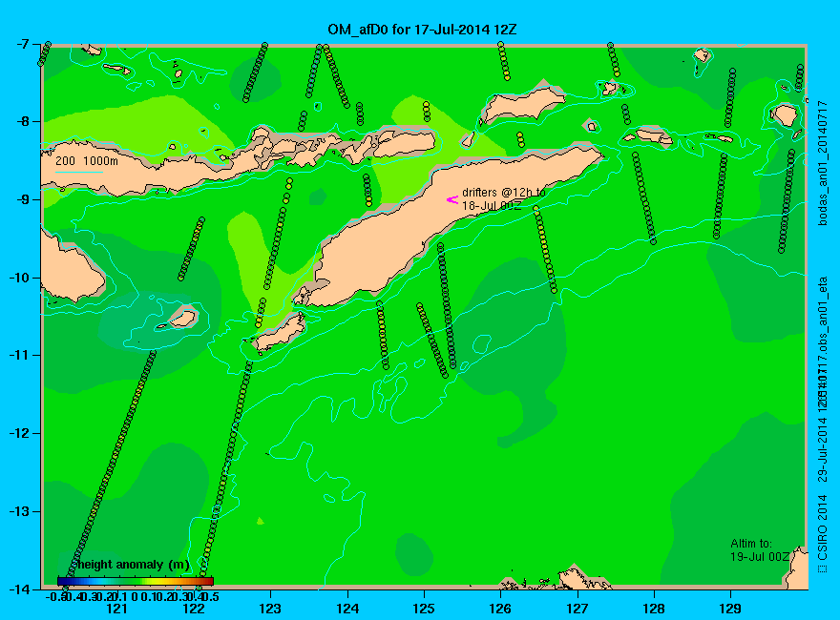Click latitude axis label -10
This screenshot has width=840, height=620.
click(x=21, y=278)
